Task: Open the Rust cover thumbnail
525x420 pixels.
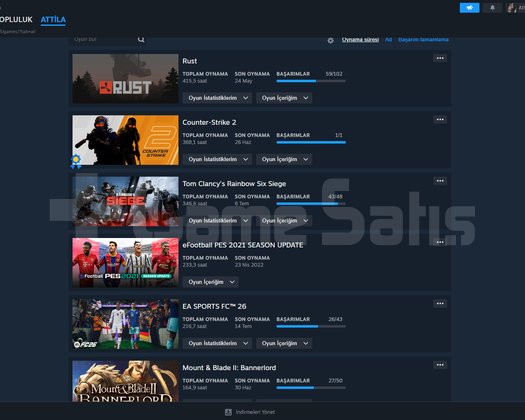Action: [x=126, y=78]
